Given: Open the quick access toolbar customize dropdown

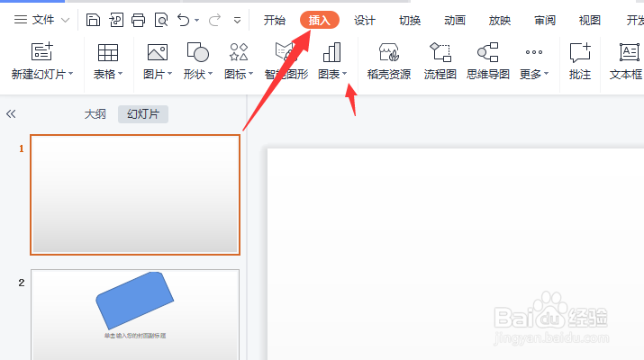Looking at the screenshot, I should tap(237, 20).
